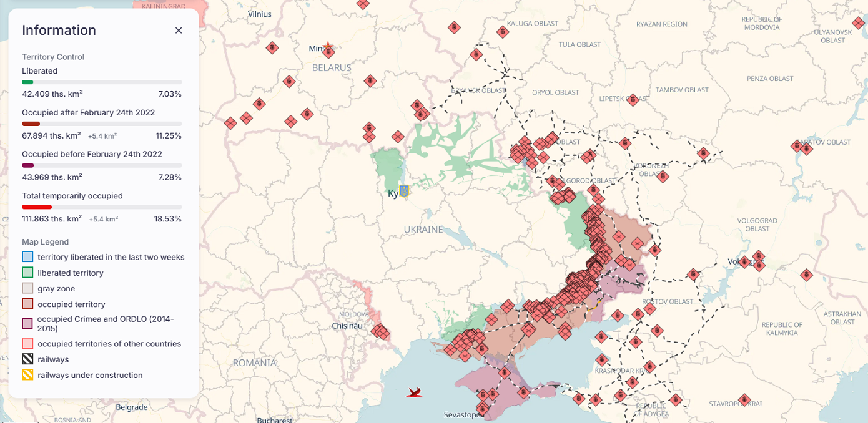Open the marker on Lipetsk Oblast label
The image size is (868, 423).
pyautogui.click(x=633, y=99)
